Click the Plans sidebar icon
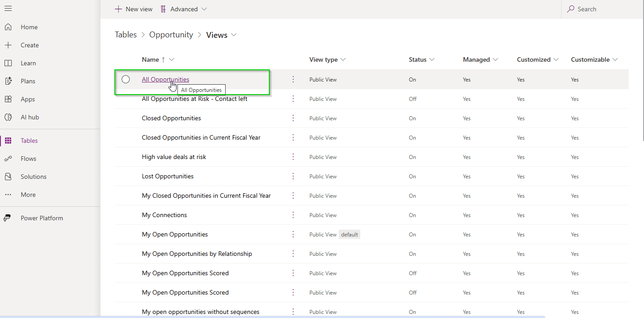The width and height of the screenshot is (644, 318). pos(8,81)
